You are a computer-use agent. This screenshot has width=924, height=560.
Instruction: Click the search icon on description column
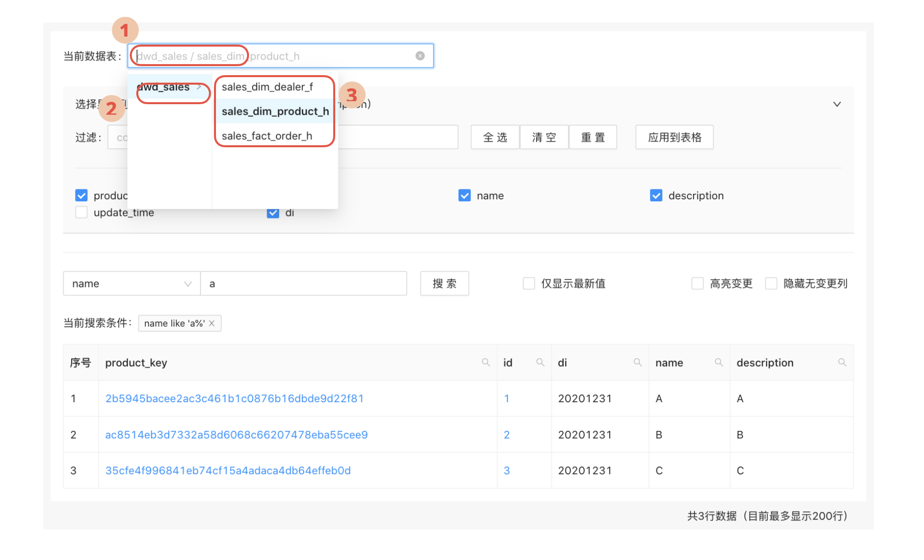[842, 362]
